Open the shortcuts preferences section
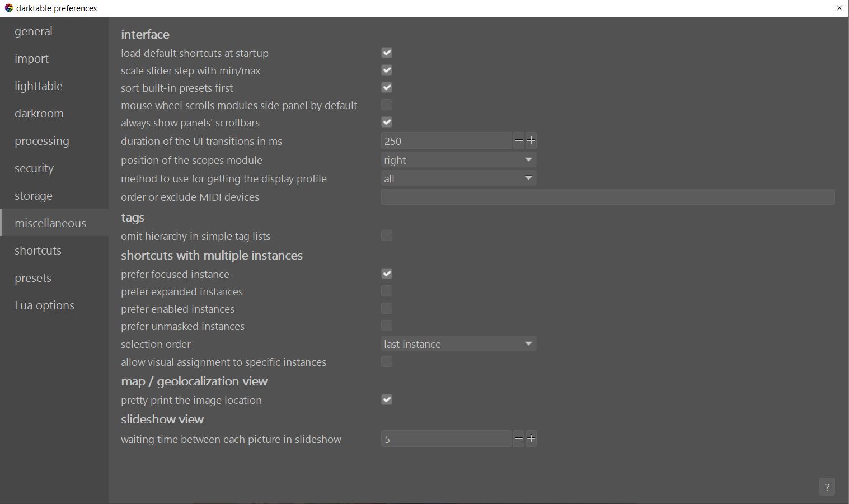This screenshot has width=849, height=504. [x=38, y=250]
